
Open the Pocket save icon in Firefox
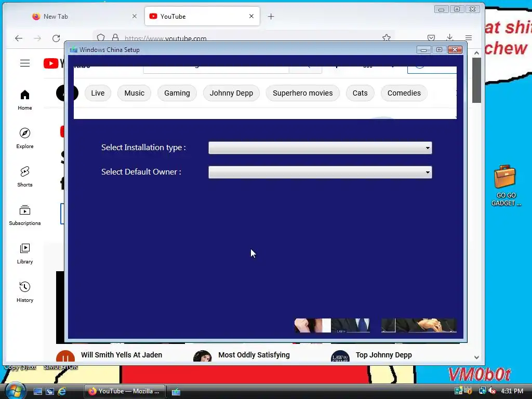431,37
